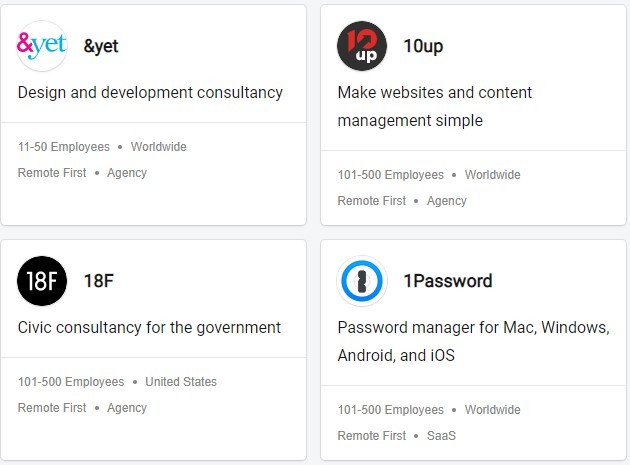Click 'Remote First' tag on 18F card

pos(52,408)
